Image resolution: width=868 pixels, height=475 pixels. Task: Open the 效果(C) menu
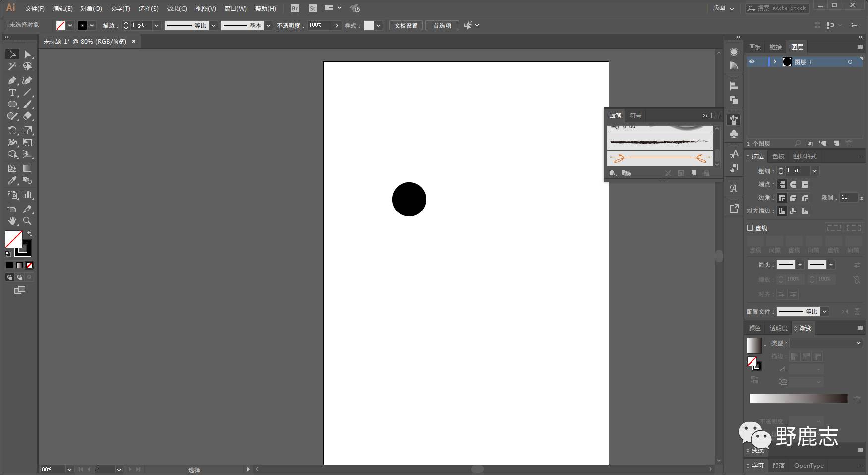(176, 8)
